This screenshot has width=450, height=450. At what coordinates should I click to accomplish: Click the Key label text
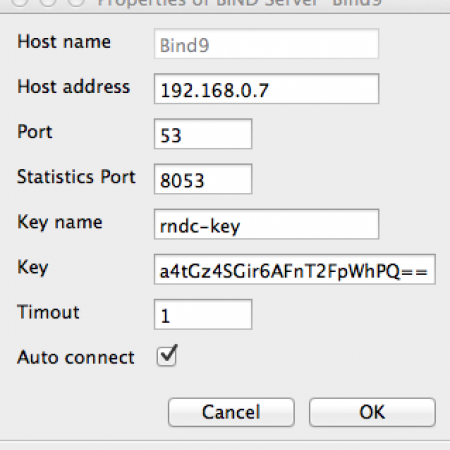[33, 267]
